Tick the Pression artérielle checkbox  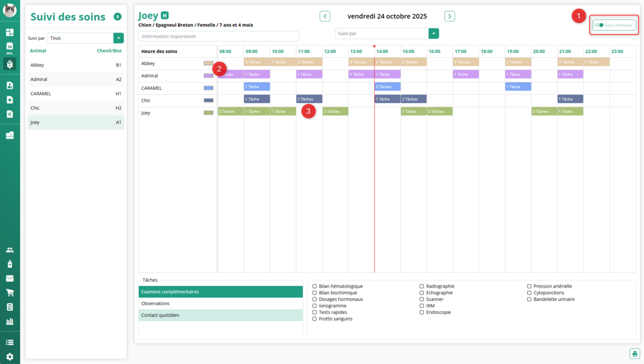coord(530,287)
